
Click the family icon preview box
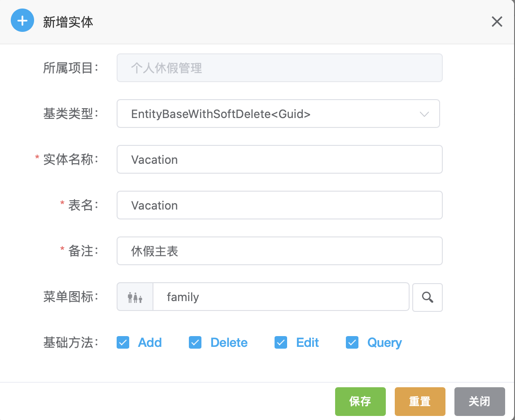point(135,297)
